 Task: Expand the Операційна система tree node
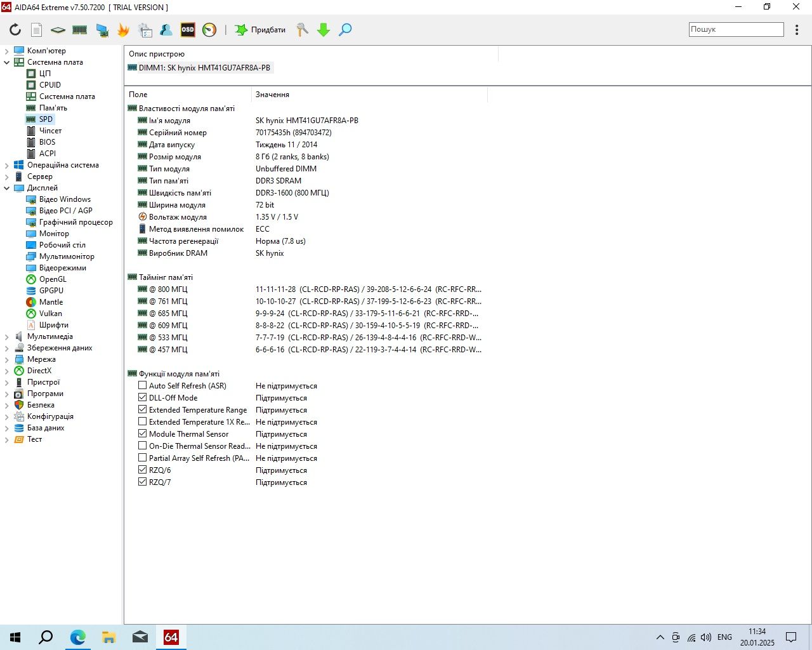[x=7, y=165]
